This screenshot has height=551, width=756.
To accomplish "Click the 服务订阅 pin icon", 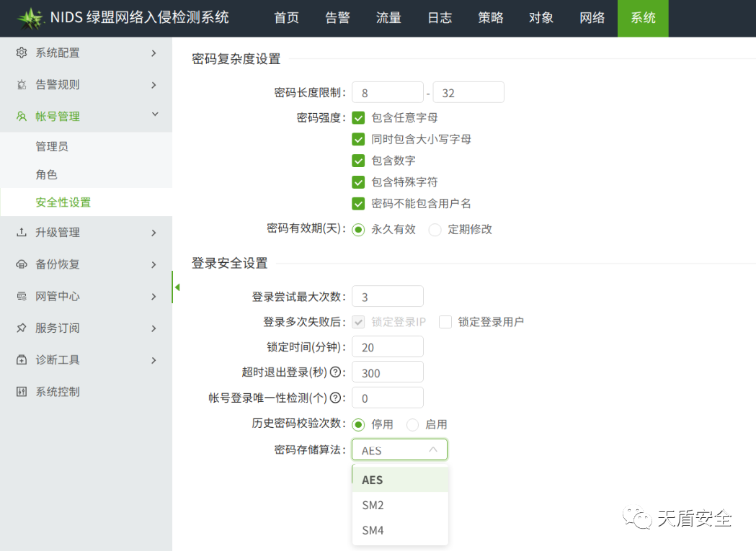I will (22, 328).
